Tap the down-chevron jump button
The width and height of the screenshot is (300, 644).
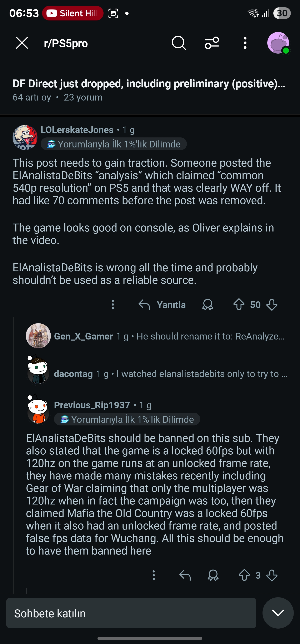point(278,613)
